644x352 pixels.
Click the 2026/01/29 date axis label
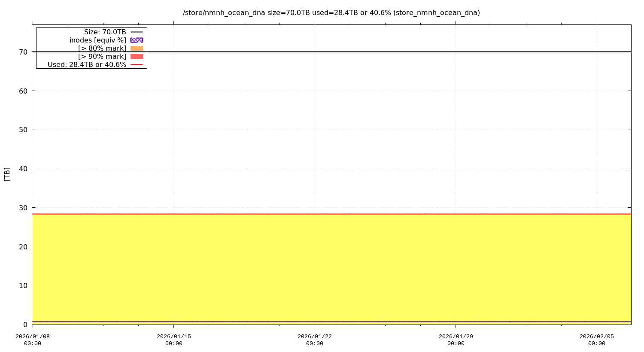click(x=456, y=340)
